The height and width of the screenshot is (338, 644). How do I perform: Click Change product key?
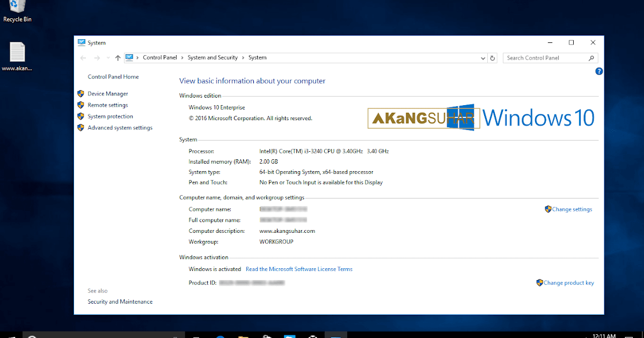click(569, 283)
